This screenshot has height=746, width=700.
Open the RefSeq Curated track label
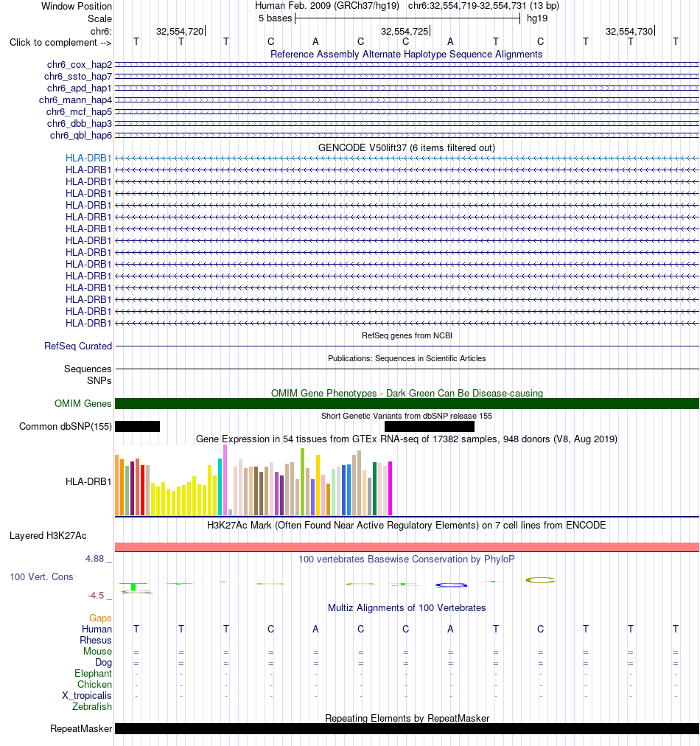pos(78,346)
